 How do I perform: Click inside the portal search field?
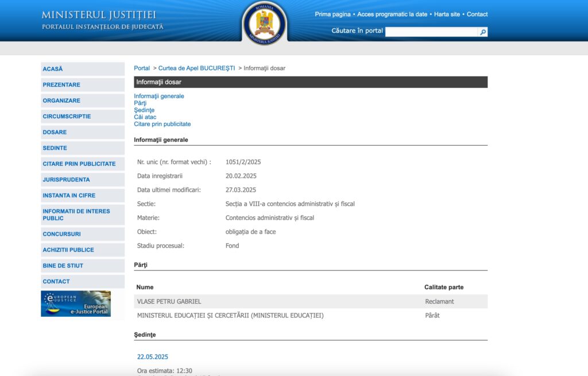[x=431, y=32]
